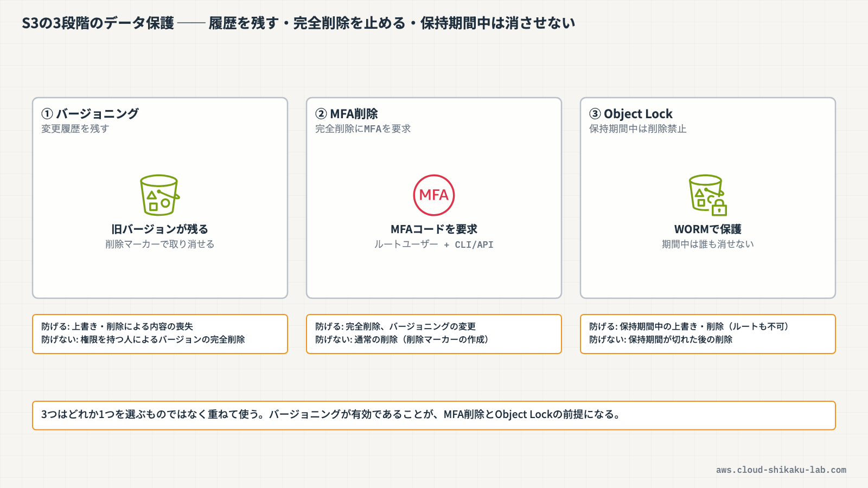Click the line 防げない: 保持期間が切れた後の削除
The image size is (868, 488).
(661, 339)
